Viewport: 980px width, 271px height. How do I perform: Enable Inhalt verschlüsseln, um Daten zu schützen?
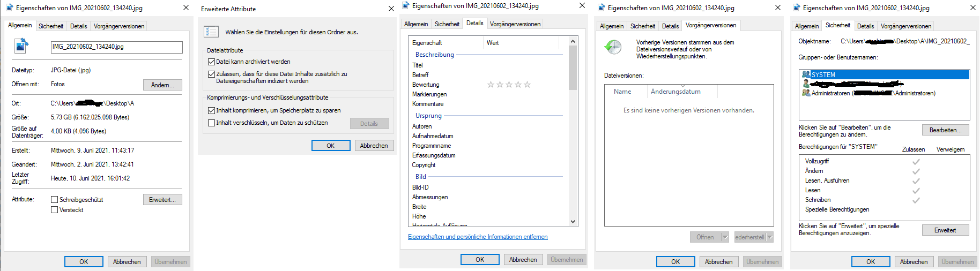(211, 123)
